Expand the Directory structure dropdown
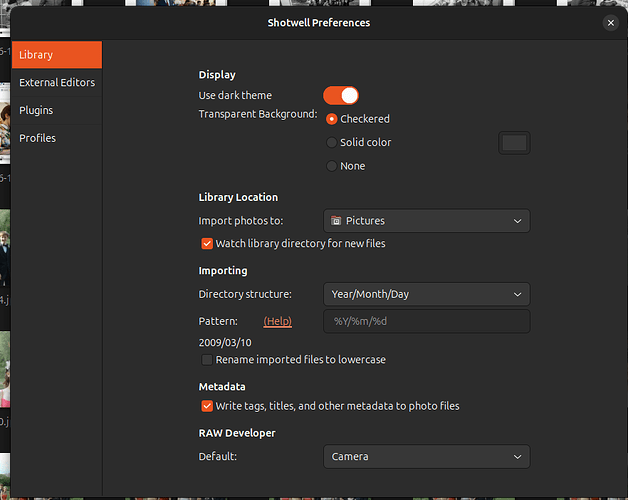Screen dimensions: 628x500 427,294
